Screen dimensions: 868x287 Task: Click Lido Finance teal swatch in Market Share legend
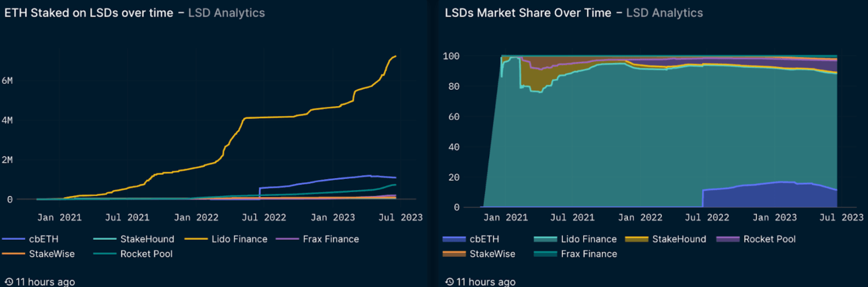[x=545, y=239]
